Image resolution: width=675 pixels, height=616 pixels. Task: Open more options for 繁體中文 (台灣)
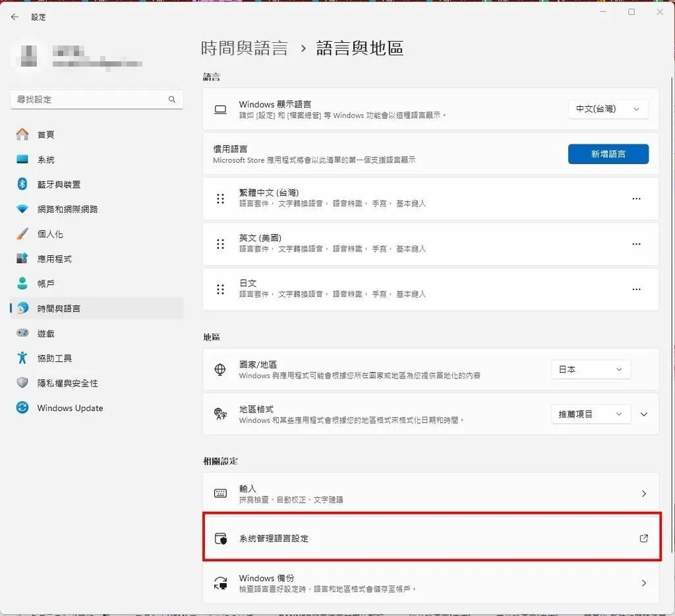coord(636,199)
